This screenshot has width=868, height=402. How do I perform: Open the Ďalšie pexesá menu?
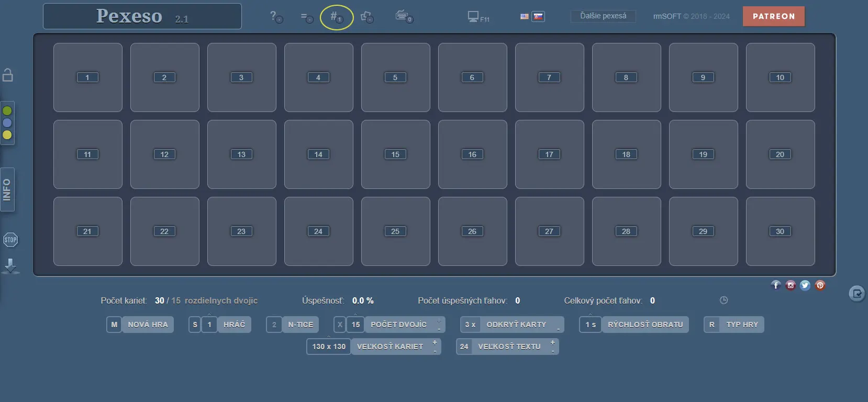pos(603,16)
